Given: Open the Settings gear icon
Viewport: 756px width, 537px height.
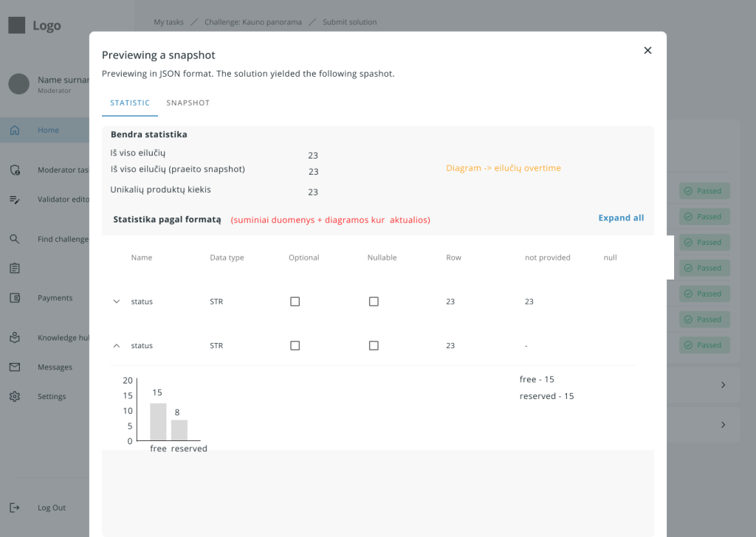Looking at the screenshot, I should (15, 397).
